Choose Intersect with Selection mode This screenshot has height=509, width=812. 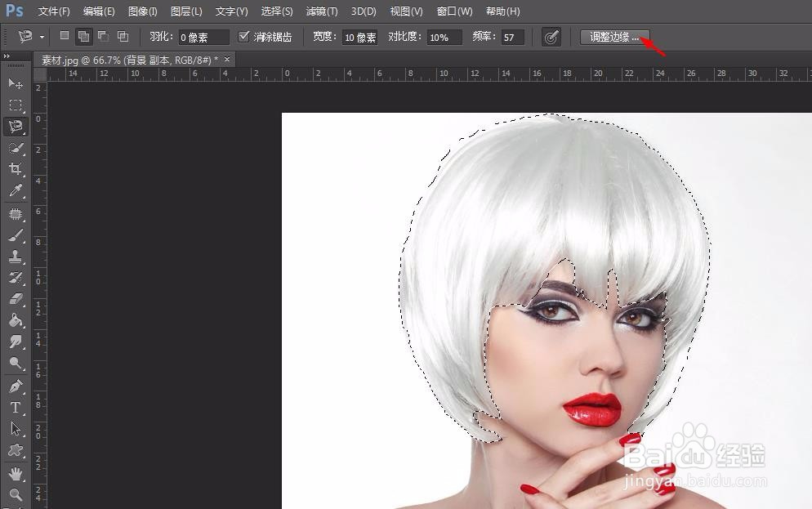point(123,36)
